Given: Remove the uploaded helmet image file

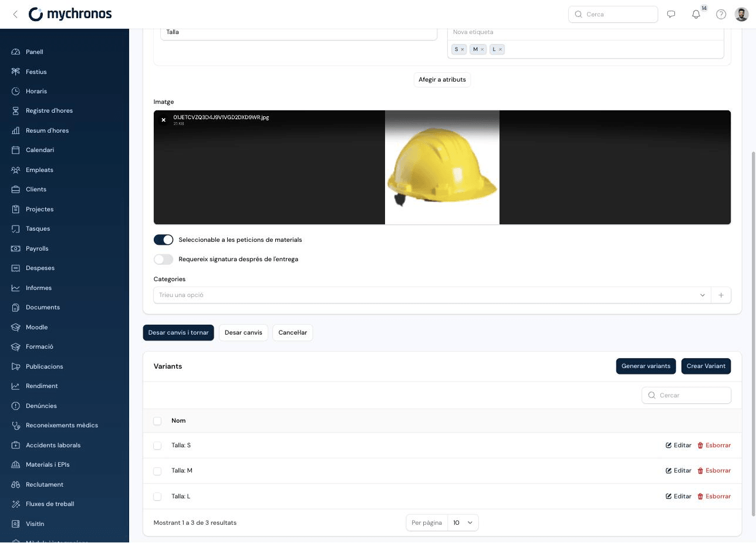Looking at the screenshot, I should pyautogui.click(x=164, y=120).
